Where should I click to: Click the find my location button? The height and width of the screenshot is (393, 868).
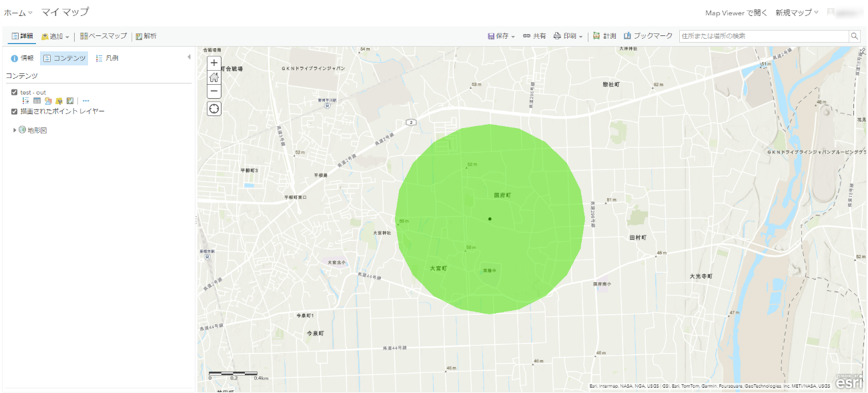[214, 109]
